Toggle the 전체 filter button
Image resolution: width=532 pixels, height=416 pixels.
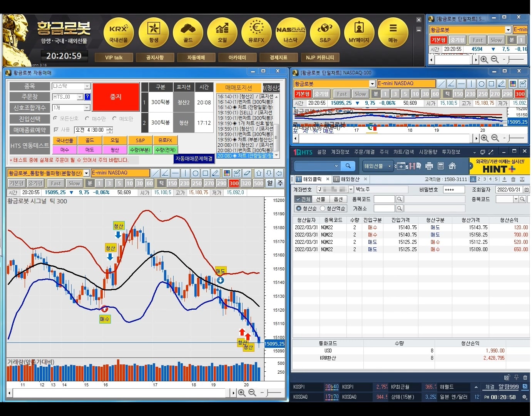click(303, 199)
